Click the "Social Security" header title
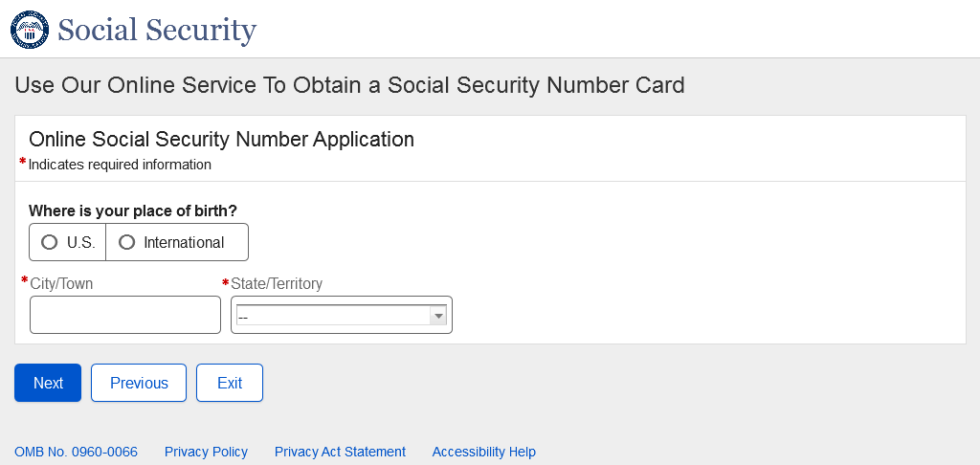980x465 pixels. point(157,30)
